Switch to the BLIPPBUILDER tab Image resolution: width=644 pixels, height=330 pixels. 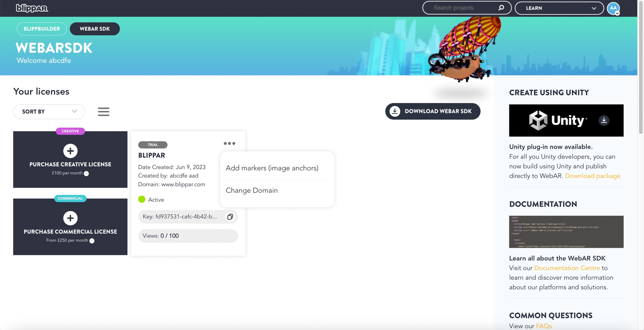pyautogui.click(x=42, y=29)
